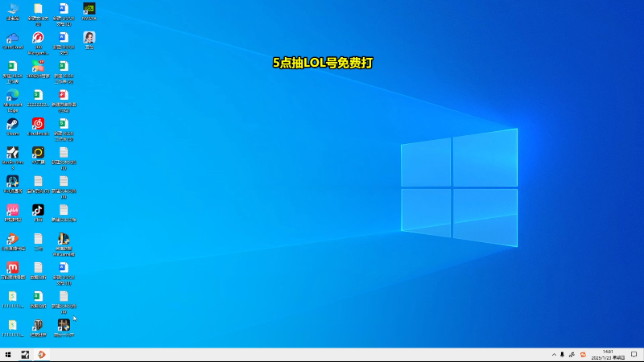Open the taskbar clock and date
644x362 pixels.
[x=608, y=355]
